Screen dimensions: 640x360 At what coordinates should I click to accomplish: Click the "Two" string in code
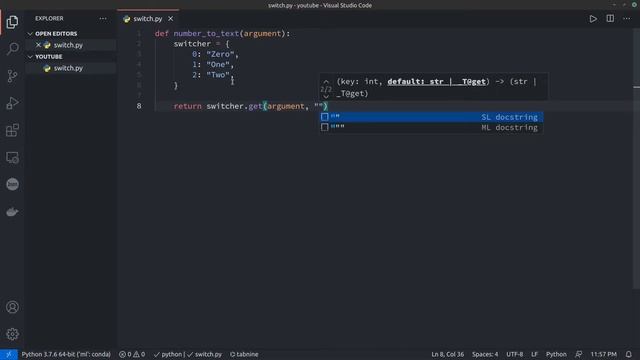[218, 75]
